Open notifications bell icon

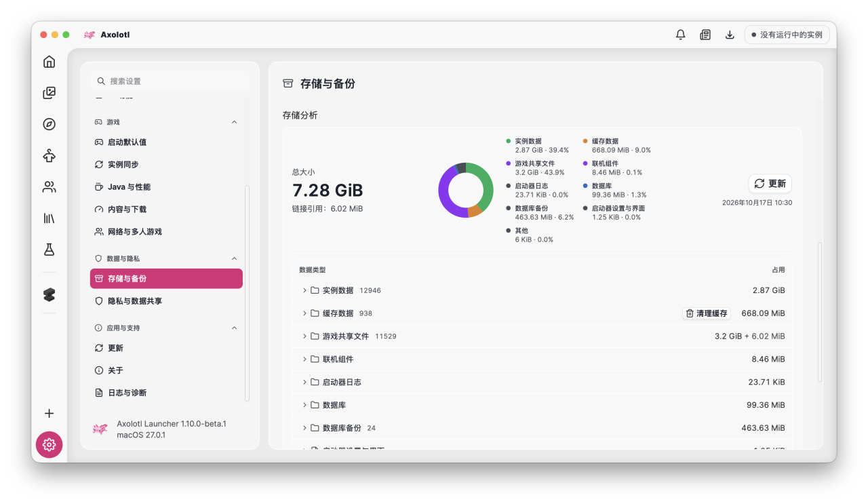click(681, 35)
